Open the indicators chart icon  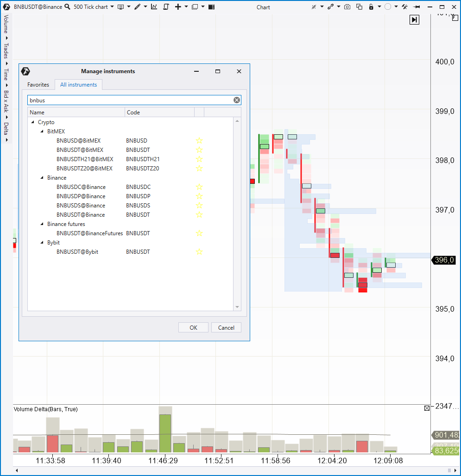pyautogui.click(x=154, y=6)
